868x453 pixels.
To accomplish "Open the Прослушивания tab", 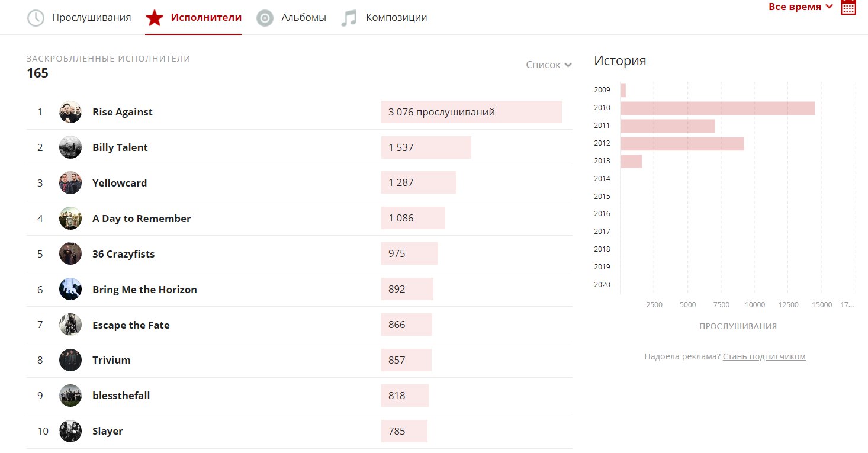I will coord(91,17).
